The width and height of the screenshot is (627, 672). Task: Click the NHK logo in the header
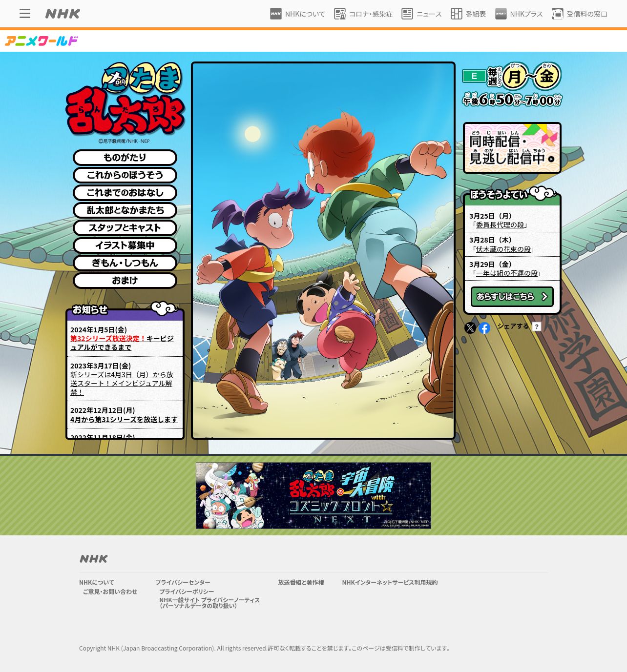click(x=63, y=14)
